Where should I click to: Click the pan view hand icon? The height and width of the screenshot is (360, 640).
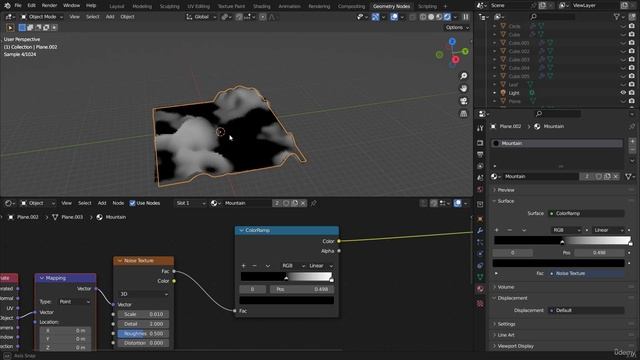464,88
